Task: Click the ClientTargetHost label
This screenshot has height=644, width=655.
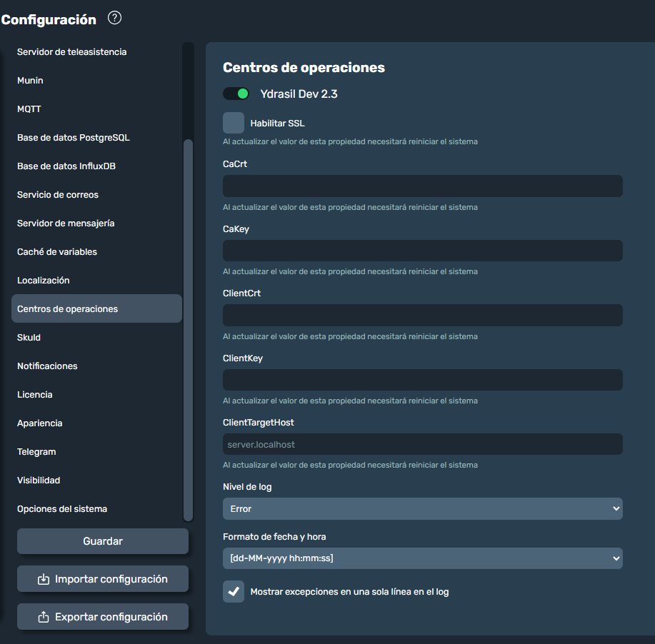Action: [258, 422]
